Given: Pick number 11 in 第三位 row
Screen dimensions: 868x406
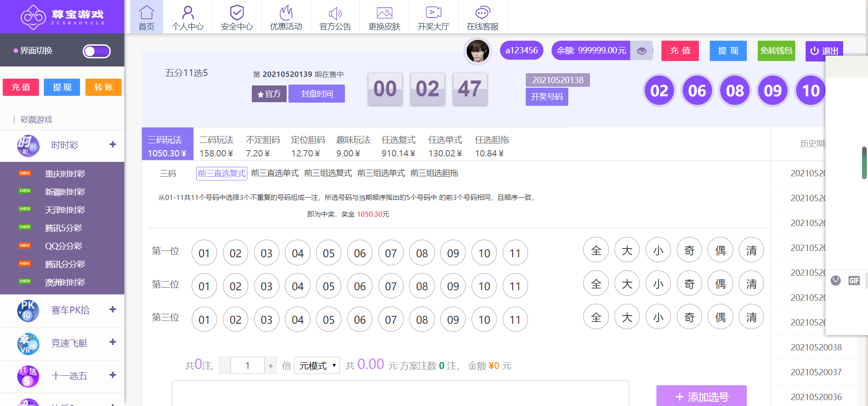Looking at the screenshot, I should click(515, 319).
